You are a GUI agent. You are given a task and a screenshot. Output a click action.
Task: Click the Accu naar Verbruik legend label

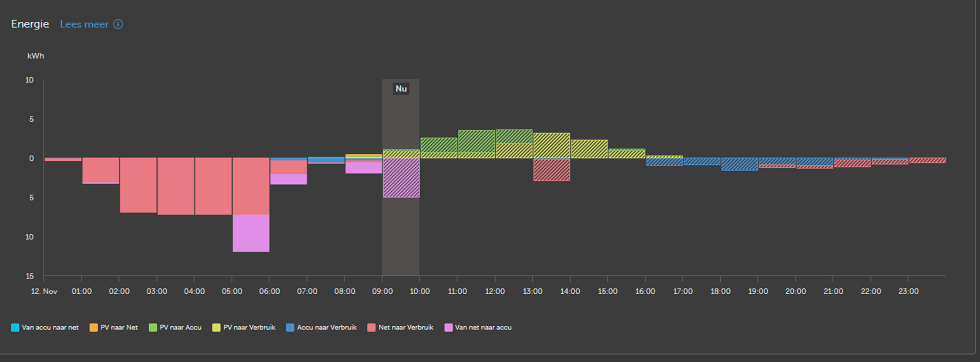327,328
